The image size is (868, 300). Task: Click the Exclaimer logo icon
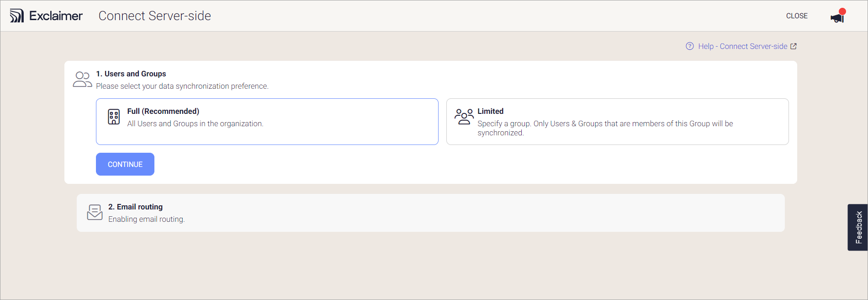[17, 15]
